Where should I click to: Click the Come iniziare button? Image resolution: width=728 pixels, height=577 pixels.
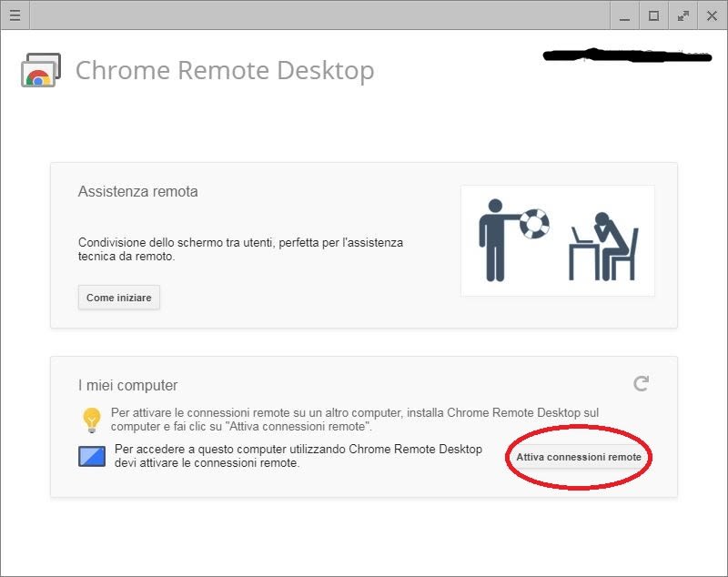coord(119,298)
